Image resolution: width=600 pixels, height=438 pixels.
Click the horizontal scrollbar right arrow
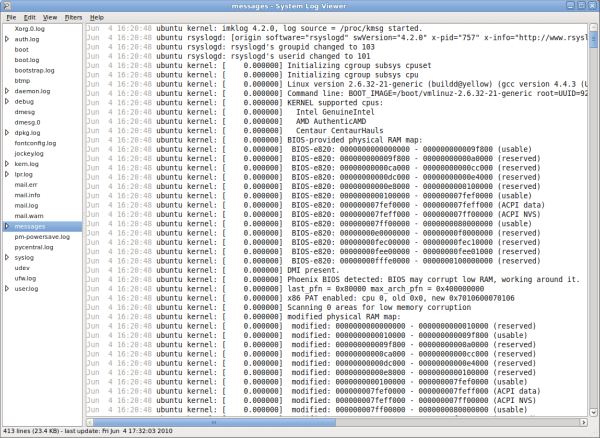click(x=584, y=422)
